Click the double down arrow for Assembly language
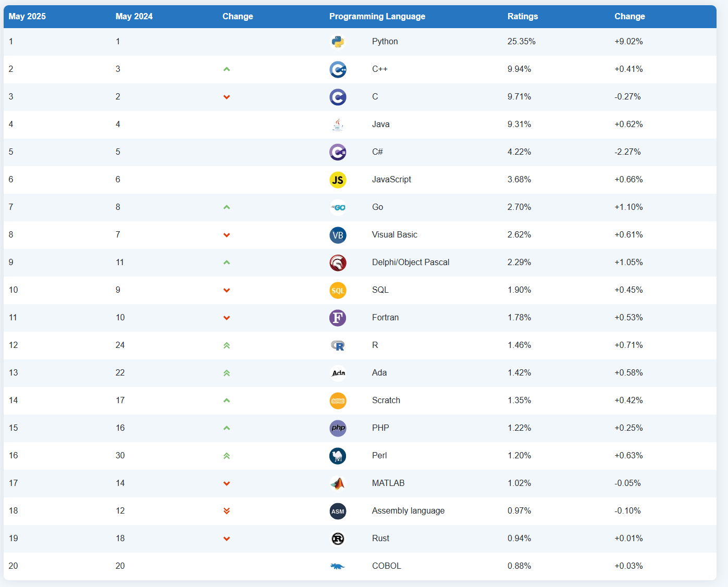Screen dimensions: 728x587 point(227,511)
